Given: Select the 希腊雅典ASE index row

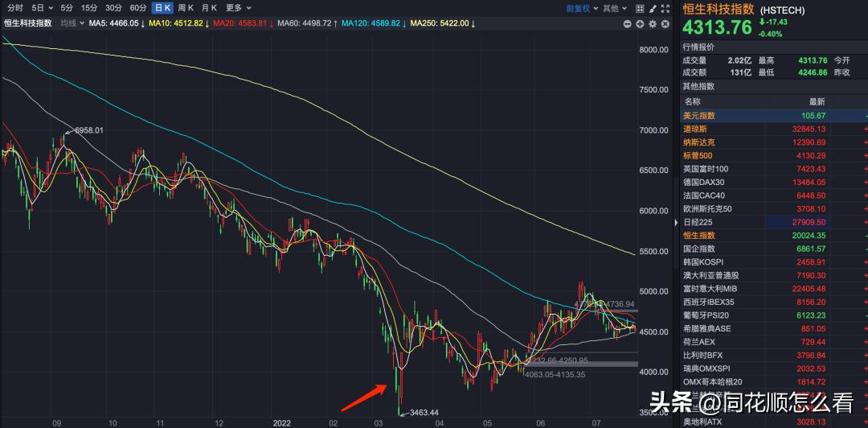Looking at the screenshot, I should (x=774, y=329).
